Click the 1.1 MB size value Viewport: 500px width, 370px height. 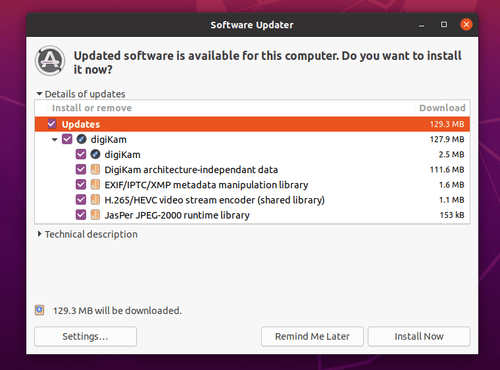click(452, 200)
